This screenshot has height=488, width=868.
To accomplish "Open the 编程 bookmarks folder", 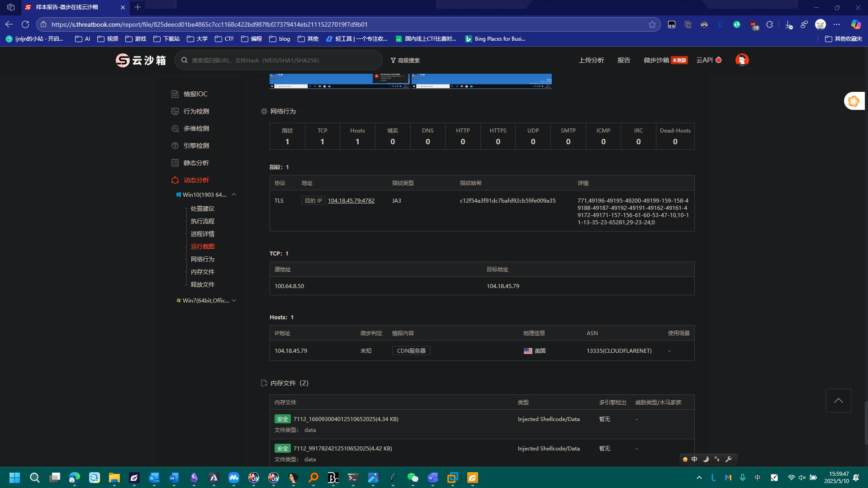I will coord(251,39).
